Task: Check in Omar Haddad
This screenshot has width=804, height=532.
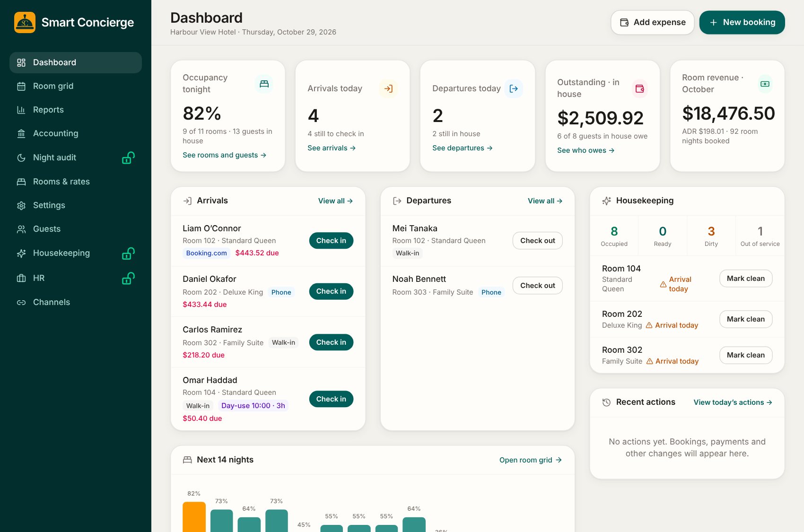Action: click(x=331, y=399)
